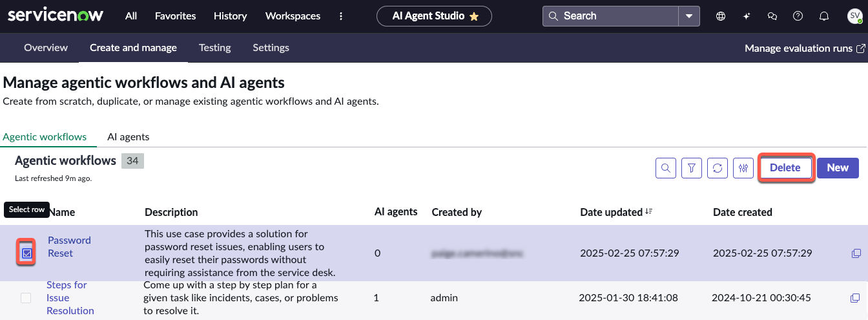Sort by the Date updated column header
Viewport: 868px width, 320px height.
611,212
